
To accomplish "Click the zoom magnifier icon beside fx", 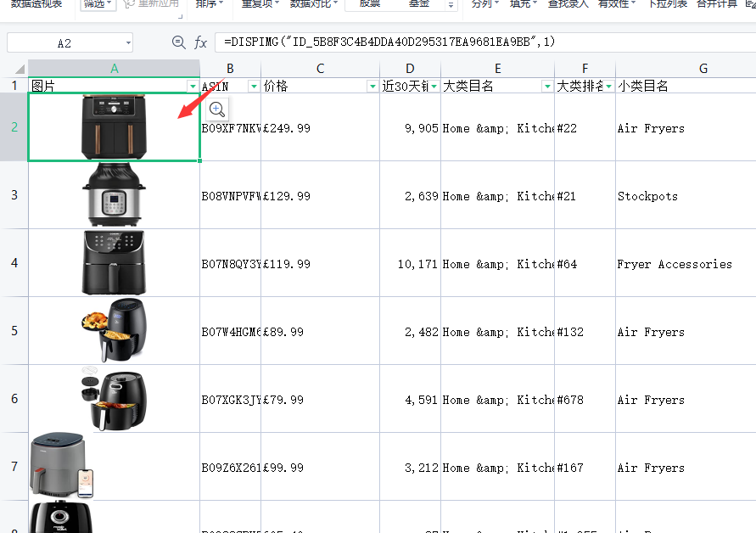I will point(179,42).
